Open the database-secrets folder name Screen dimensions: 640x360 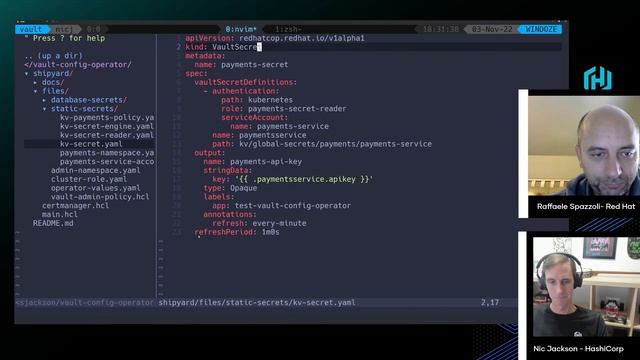pos(89,100)
